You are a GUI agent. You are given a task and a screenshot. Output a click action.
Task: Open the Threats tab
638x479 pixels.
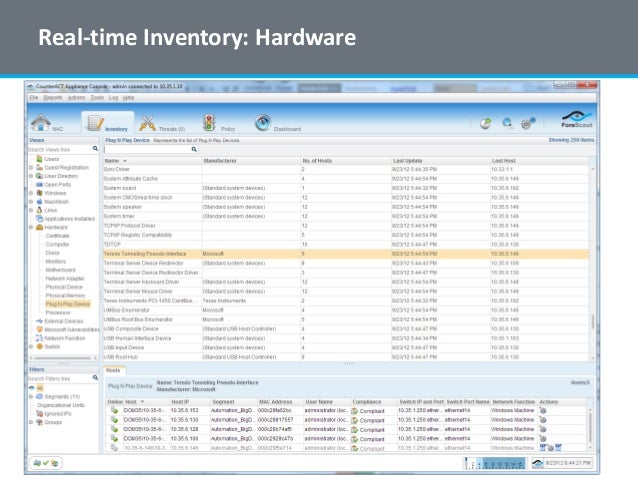point(162,123)
